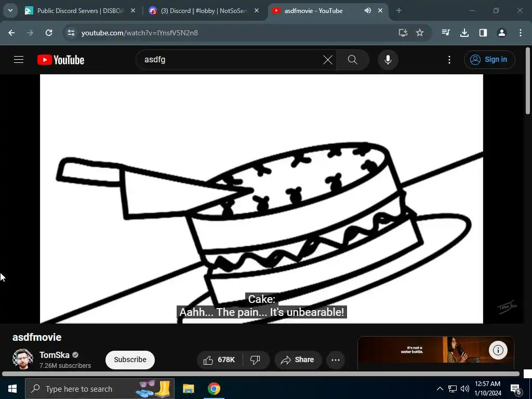Clear the search query with X
The height and width of the screenshot is (399, 532).
click(x=328, y=60)
